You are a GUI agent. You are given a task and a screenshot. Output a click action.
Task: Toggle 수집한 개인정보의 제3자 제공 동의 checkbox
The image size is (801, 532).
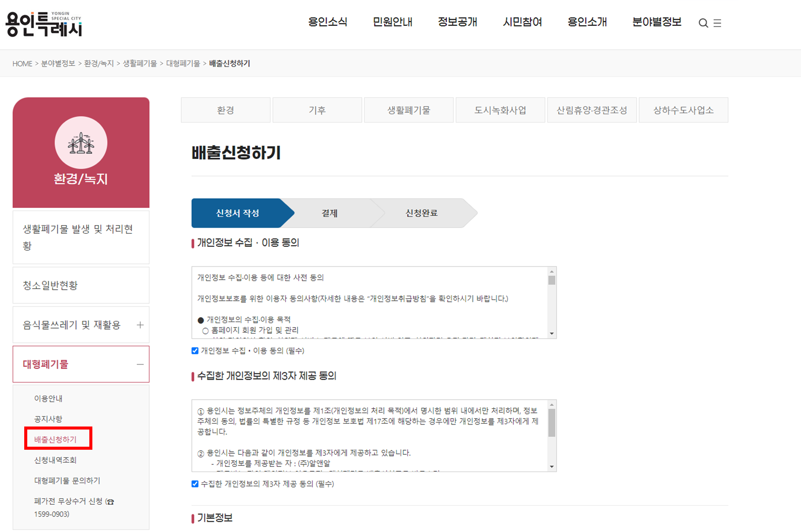pyautogui.click(x=195, y=484)
